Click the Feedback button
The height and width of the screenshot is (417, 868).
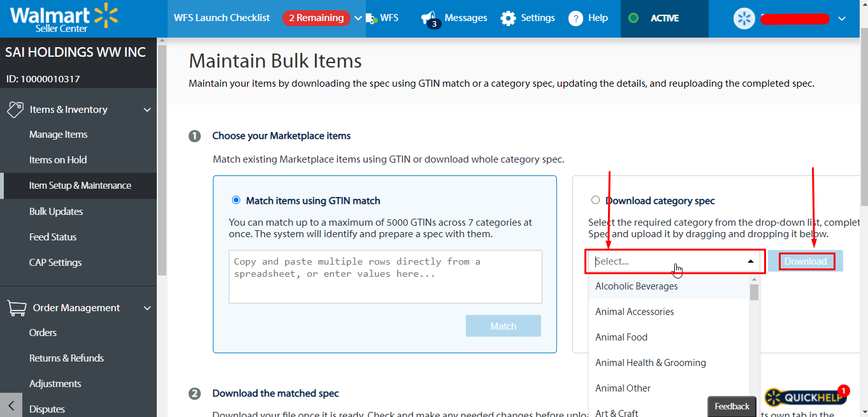point(732,406)
